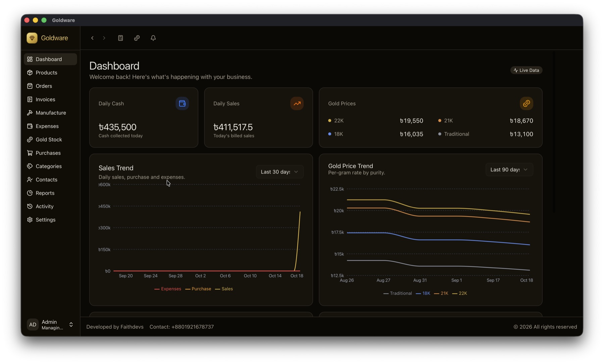Open the Invoices page
The image size is (604, 364).
pos(50,99)
